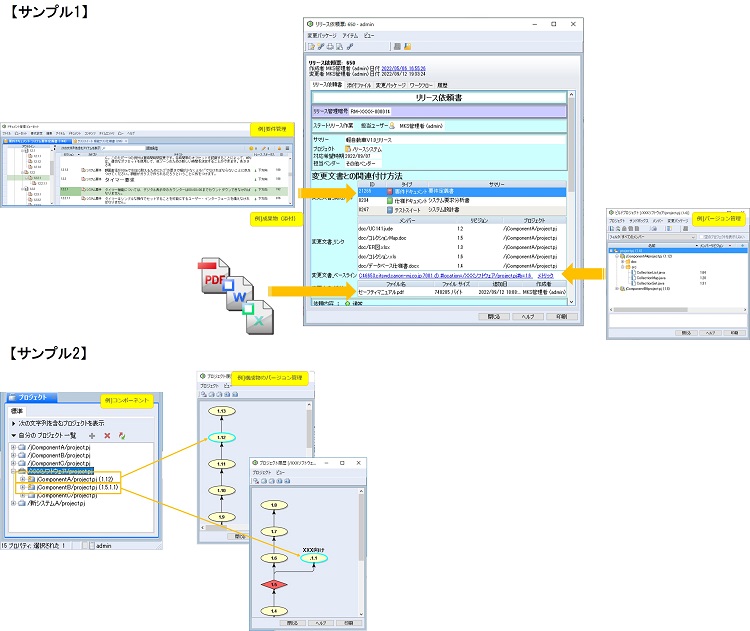Click the green plus icon in project list
Screen dimensions: 750x631
point(93,436)
